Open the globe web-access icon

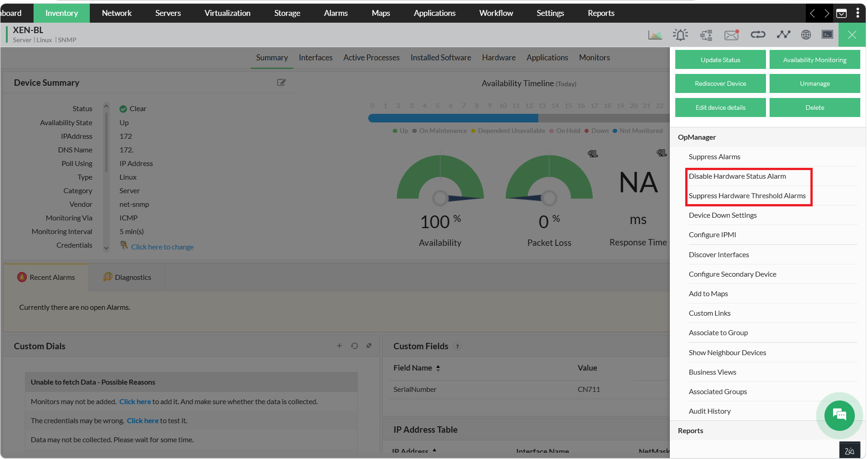[806, 34]
